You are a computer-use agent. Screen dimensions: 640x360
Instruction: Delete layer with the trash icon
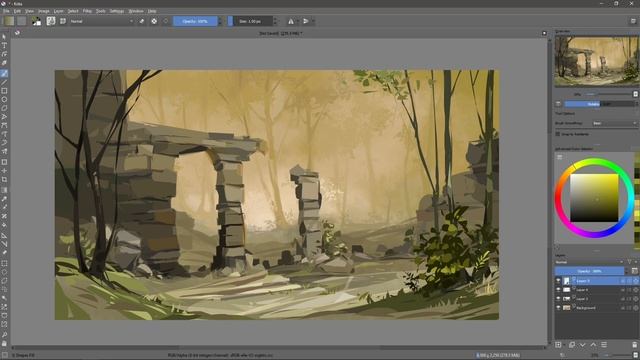[635, 345]
